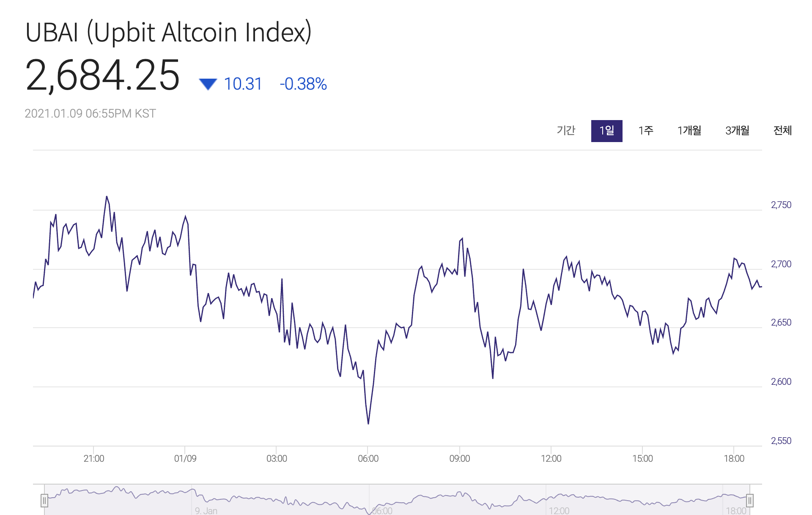This screenshot has height=515, width=812.
Task: Click the 기간 period label
Action: [x=566, y=131]
